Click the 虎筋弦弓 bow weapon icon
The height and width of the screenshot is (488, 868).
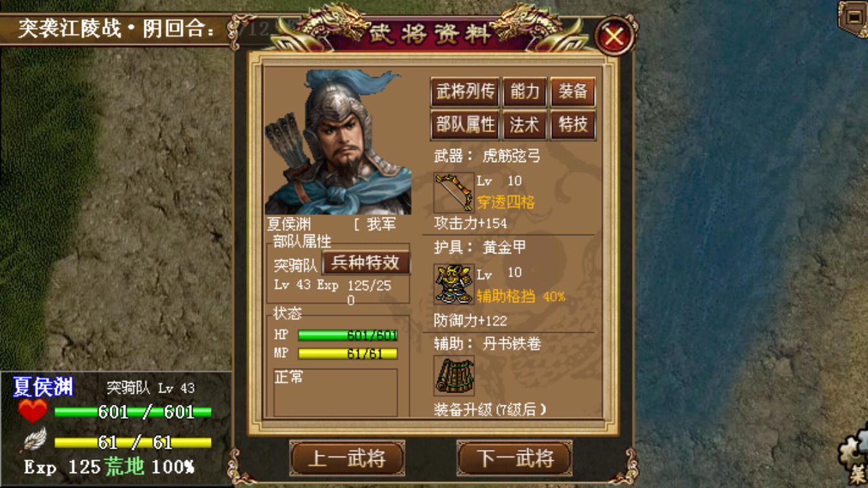454,192
